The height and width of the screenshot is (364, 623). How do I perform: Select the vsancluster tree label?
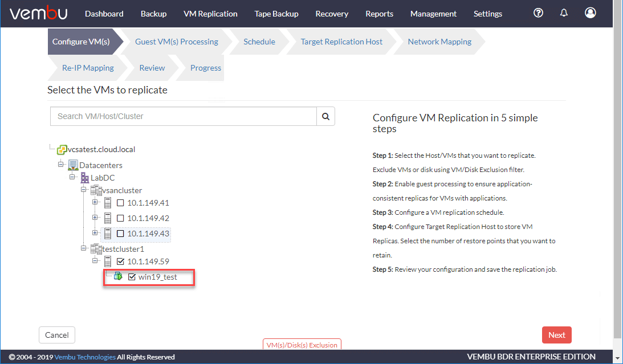122,190
